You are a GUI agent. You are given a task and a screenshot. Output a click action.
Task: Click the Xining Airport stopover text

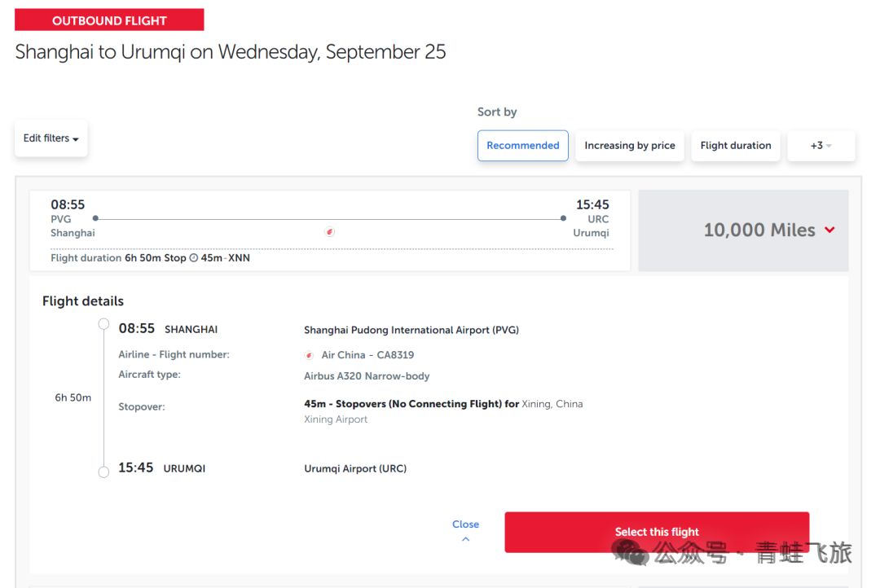point(336,419)
